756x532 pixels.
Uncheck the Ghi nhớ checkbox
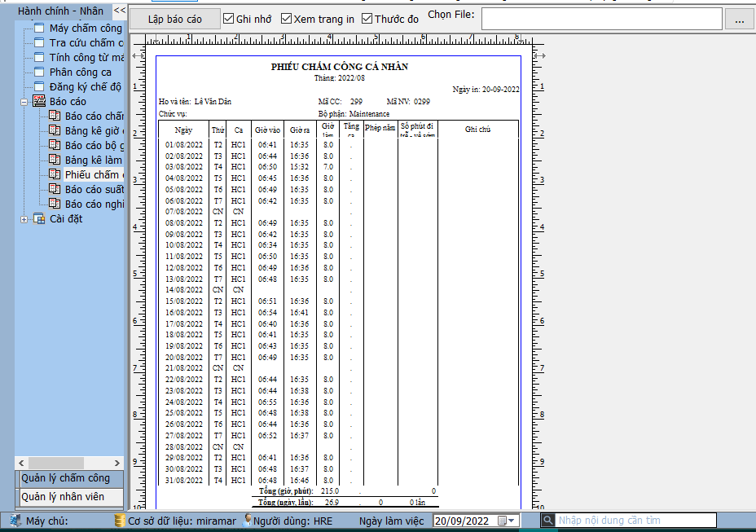[x=229, y=19]
